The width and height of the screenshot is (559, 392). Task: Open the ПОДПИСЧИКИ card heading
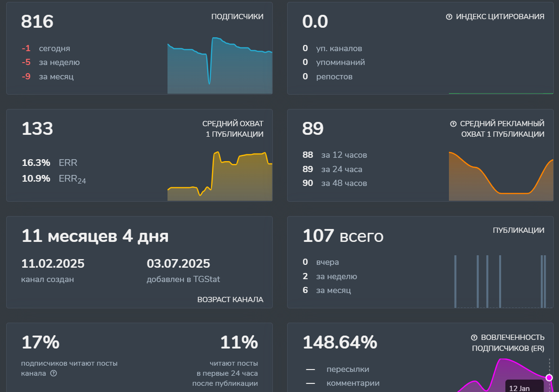coord(237,17)
